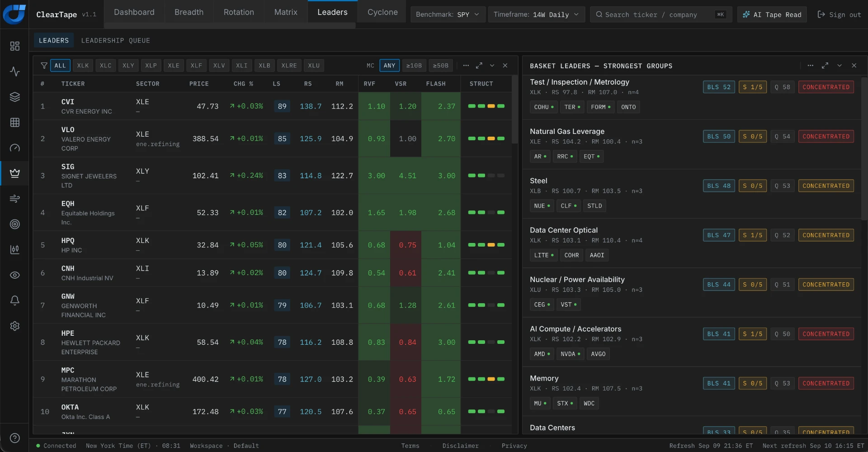The height and width of the screenshot is (452, 868).
Task: Open the Timeframe 14W Daily dropdown
Action: coord(536,14)
